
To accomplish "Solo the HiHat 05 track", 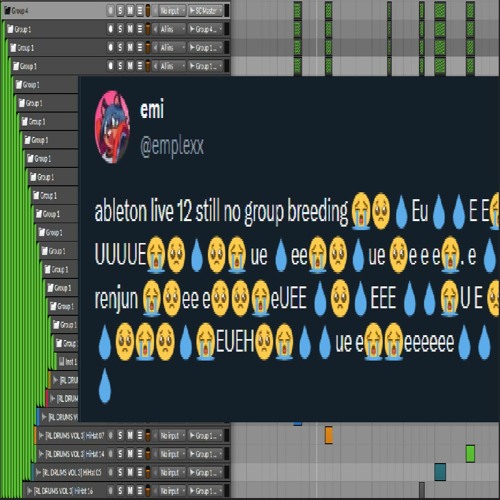I will coord(120,472).
